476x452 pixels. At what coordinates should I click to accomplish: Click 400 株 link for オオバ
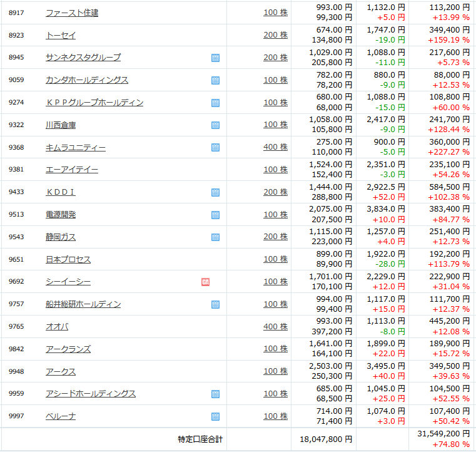click(x=275, y=327)
